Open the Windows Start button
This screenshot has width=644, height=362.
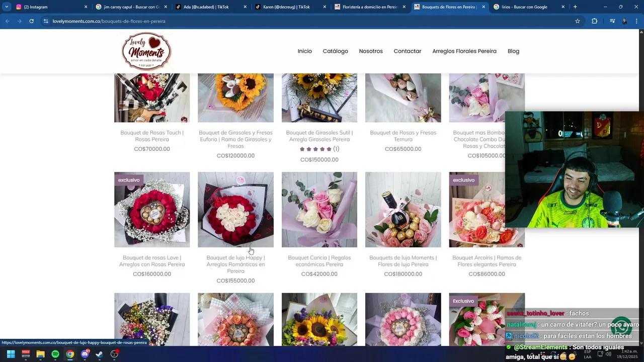pos(11,354)
